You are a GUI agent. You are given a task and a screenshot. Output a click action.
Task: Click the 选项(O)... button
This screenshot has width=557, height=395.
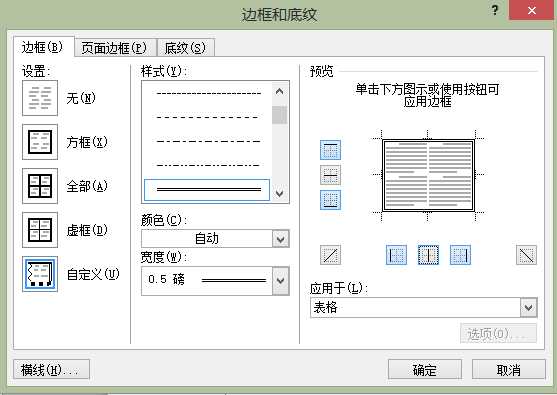point(498,333)
